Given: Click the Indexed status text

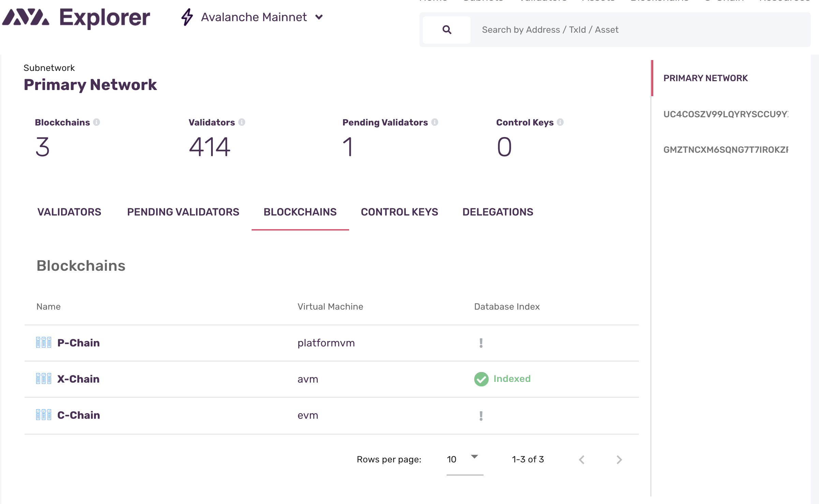Looking at the screenshot, I should click(512, 379).
